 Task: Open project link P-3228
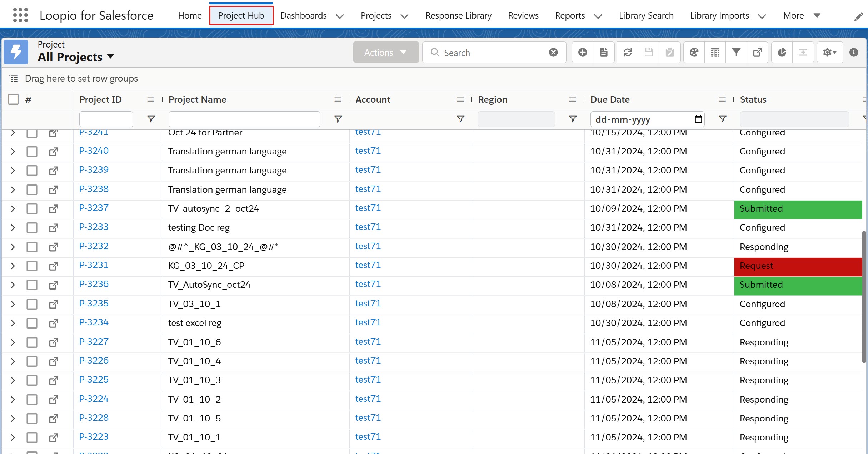pyautogui.click(x=94, y=418)
